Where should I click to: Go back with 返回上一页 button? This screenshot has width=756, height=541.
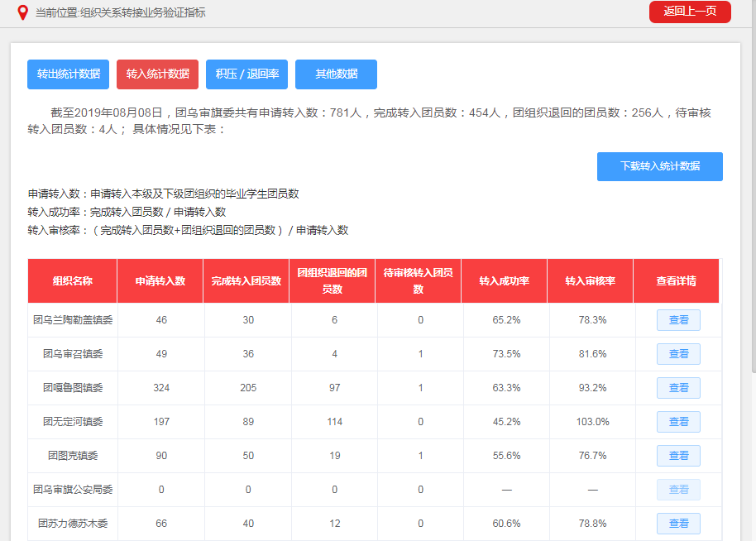click(690, 12)
